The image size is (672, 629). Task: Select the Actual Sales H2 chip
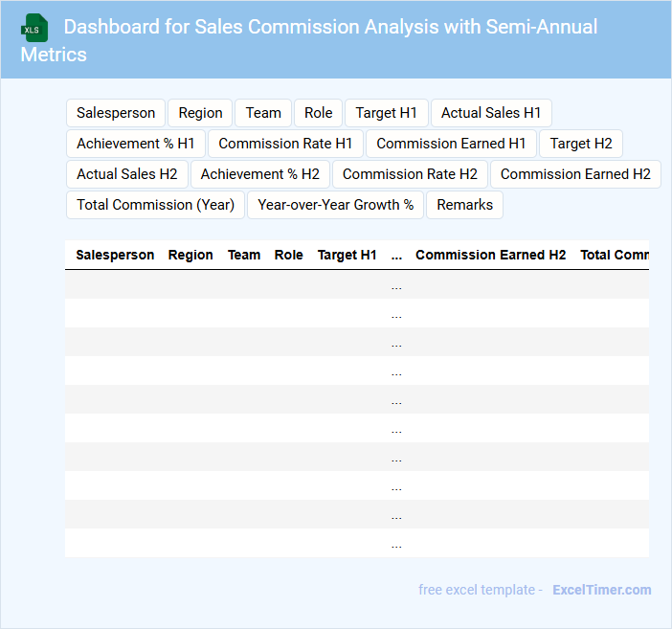tap(127, 174)
